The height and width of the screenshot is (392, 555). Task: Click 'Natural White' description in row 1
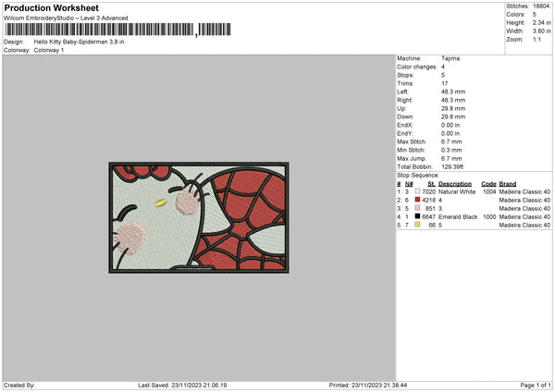tap(457, 191)
